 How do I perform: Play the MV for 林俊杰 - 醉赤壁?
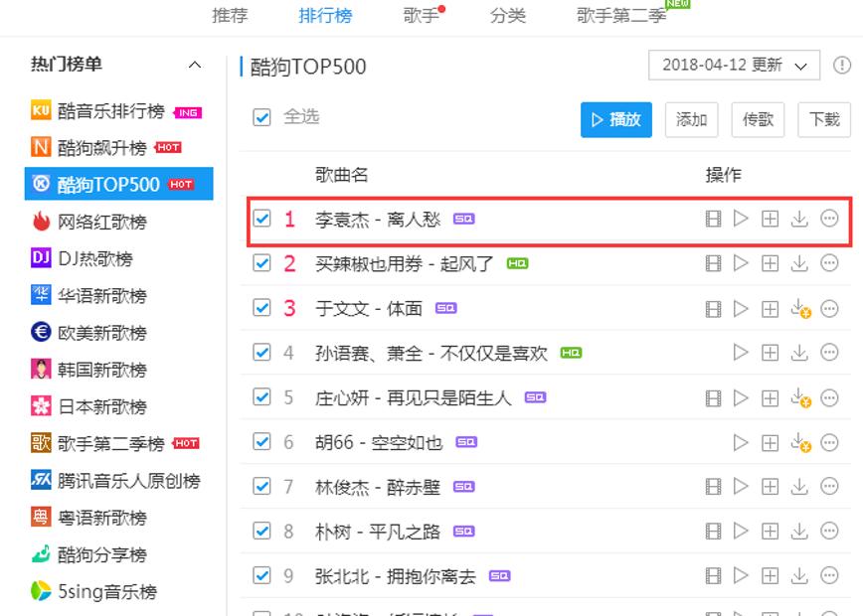pos(713,487)
